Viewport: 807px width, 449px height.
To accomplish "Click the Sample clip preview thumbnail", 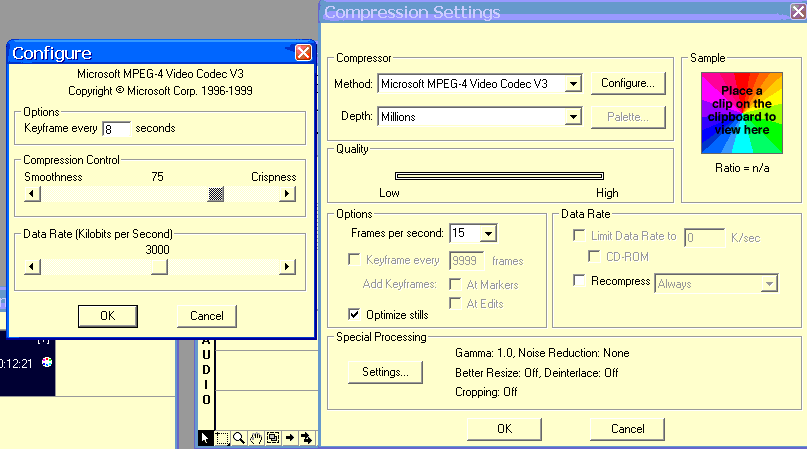I will [742, 113].
